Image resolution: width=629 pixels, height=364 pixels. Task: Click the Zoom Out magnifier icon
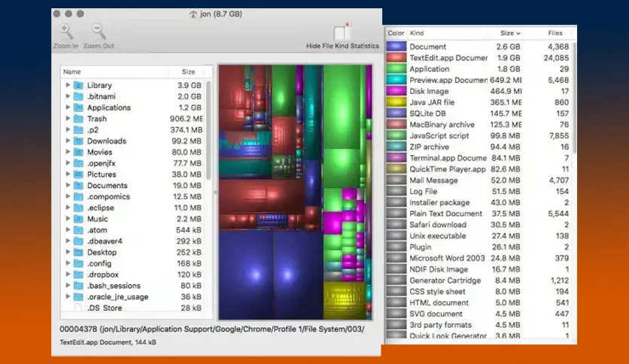pos(99,32)
